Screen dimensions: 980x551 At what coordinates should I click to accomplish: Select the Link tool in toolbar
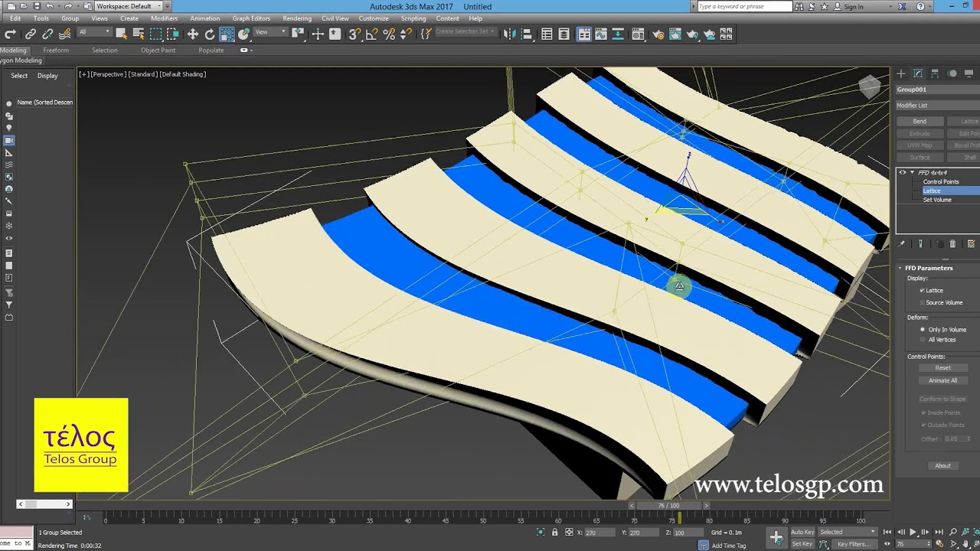click(x=31, y=34)
